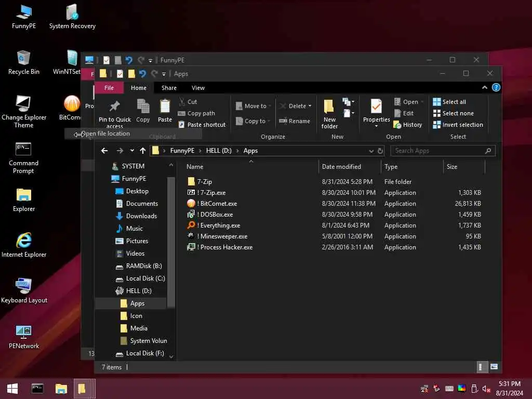Expand the Copy to dropdown
This screenshot has width=532, height=399.
[269, 121]
